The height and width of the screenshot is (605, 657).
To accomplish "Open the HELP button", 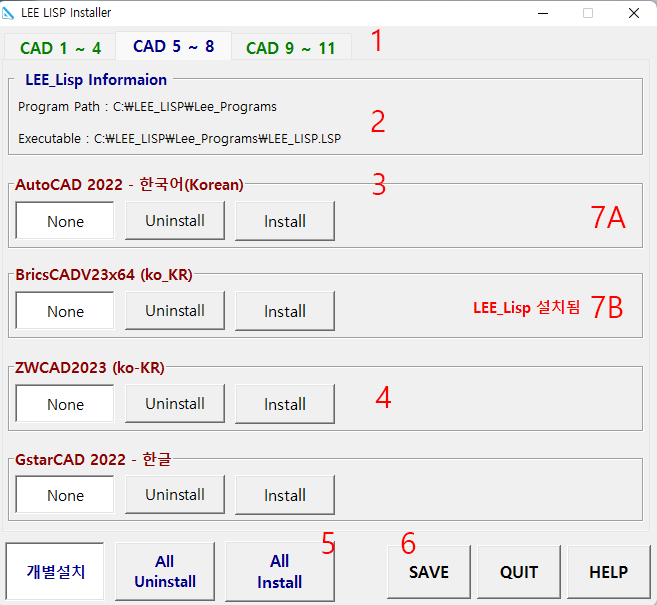I will [x=608, y=572].
